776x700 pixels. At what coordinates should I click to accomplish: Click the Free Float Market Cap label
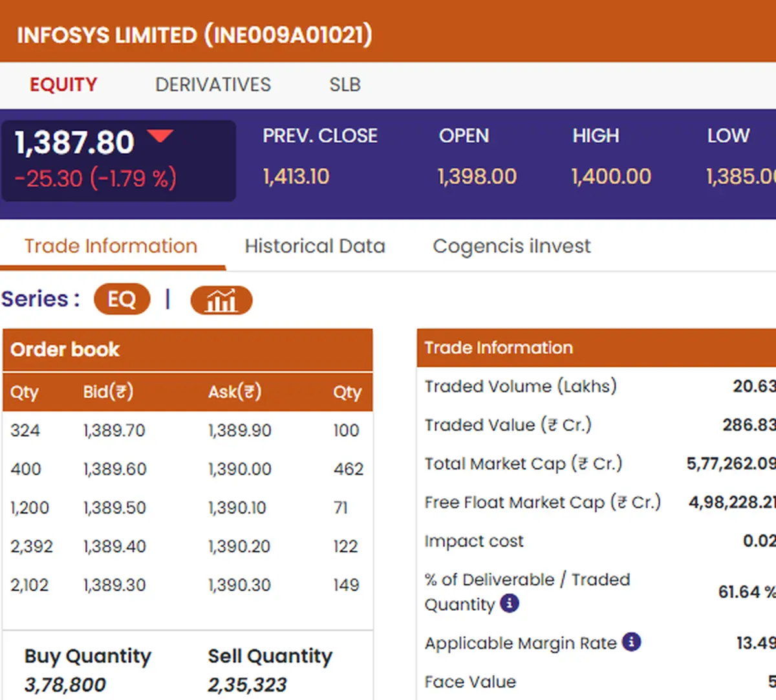click(x=543, y=503)
